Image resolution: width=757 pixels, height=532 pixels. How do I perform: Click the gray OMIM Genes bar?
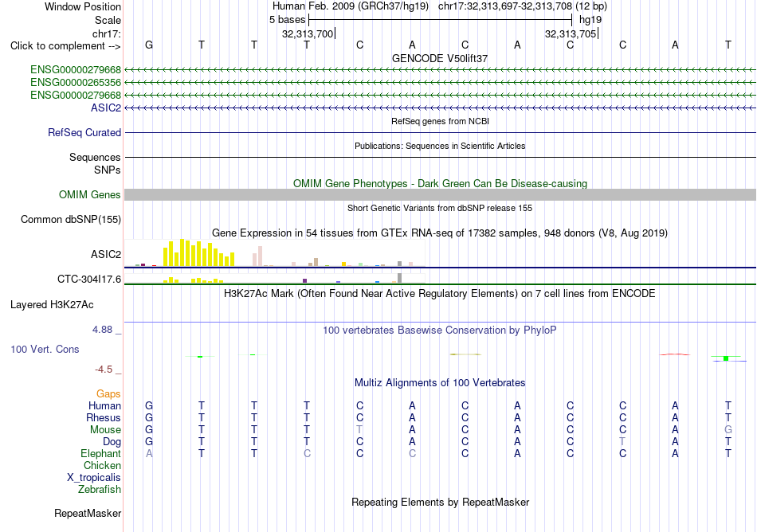click(440, 194)
